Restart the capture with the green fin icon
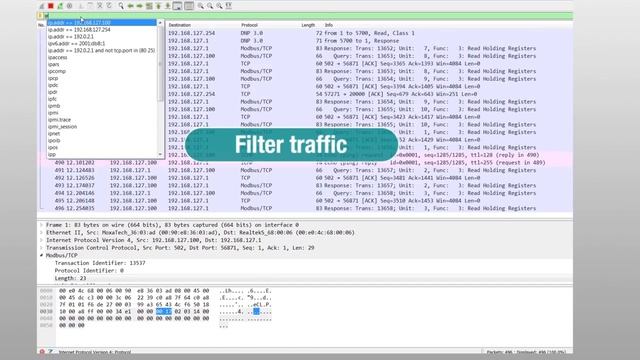This screenshot has height=360, width=640. (60, 6)
